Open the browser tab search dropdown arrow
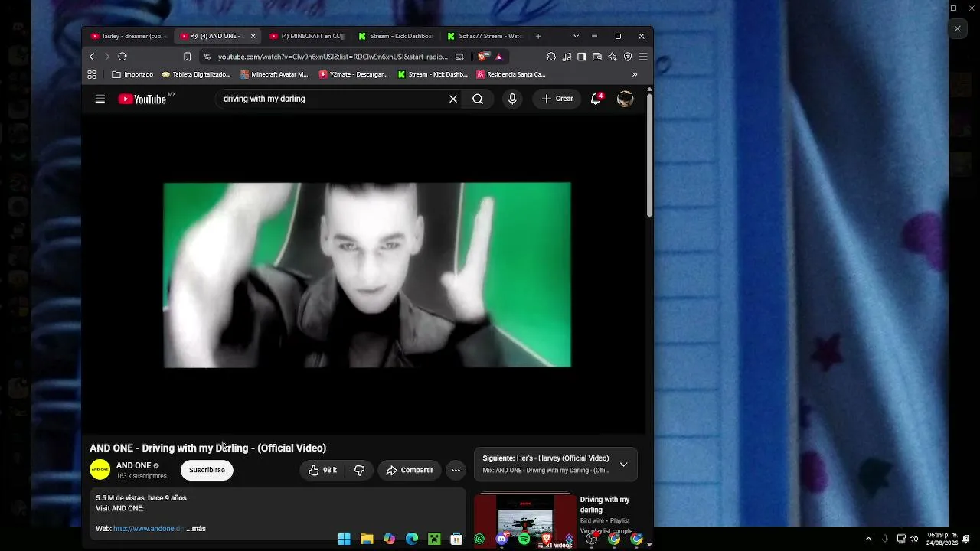This screenshot has height=551, width=980. (576, 36)
